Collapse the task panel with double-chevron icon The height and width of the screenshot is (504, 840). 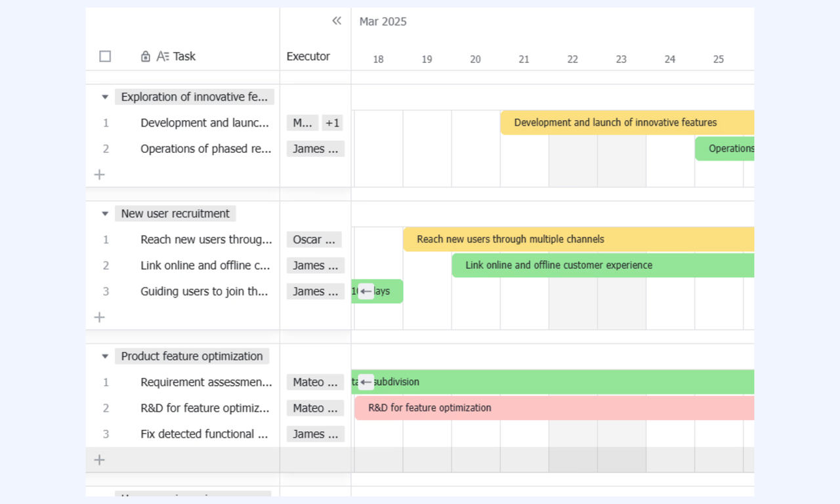pos(337,21)
